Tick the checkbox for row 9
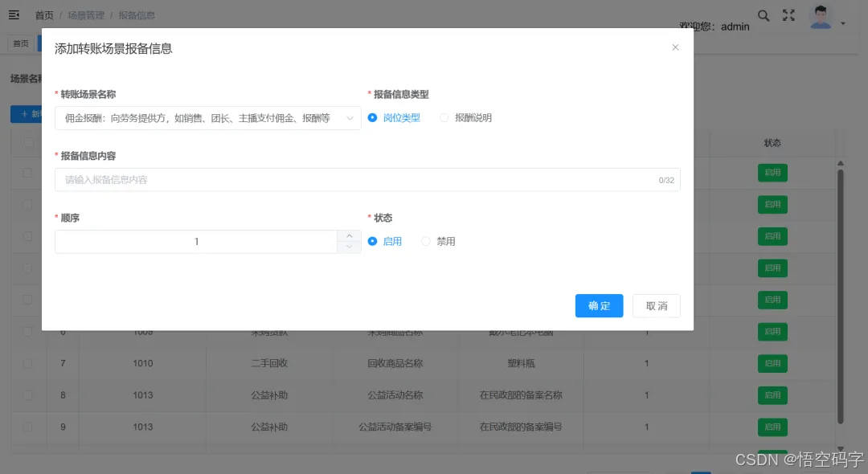Screen dimensions: 868x474 pos(27,427)
